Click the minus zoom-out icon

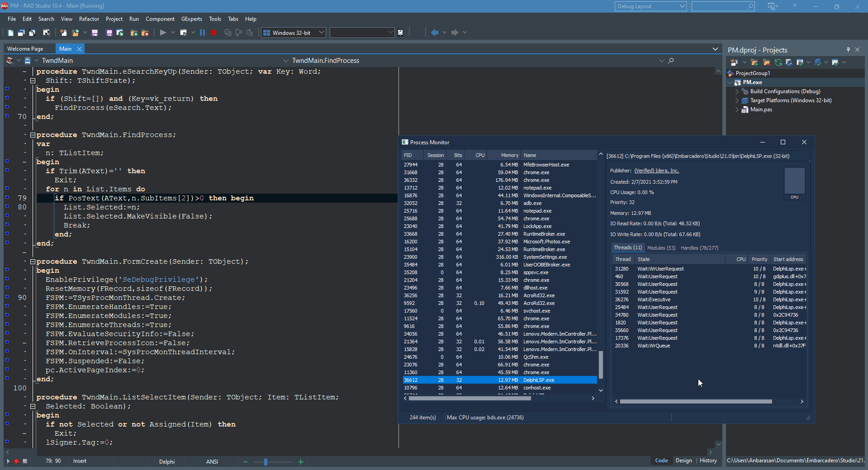click(246, 462)
